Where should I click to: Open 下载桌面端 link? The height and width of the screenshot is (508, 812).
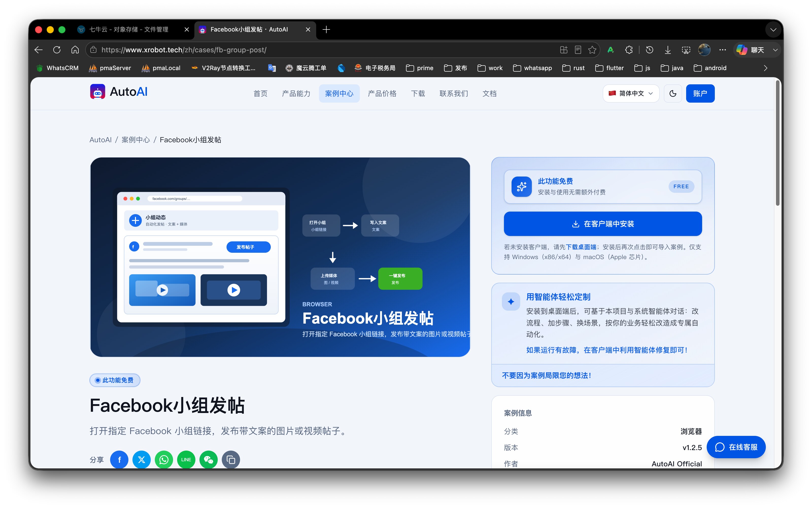click(x=581, y=247)
